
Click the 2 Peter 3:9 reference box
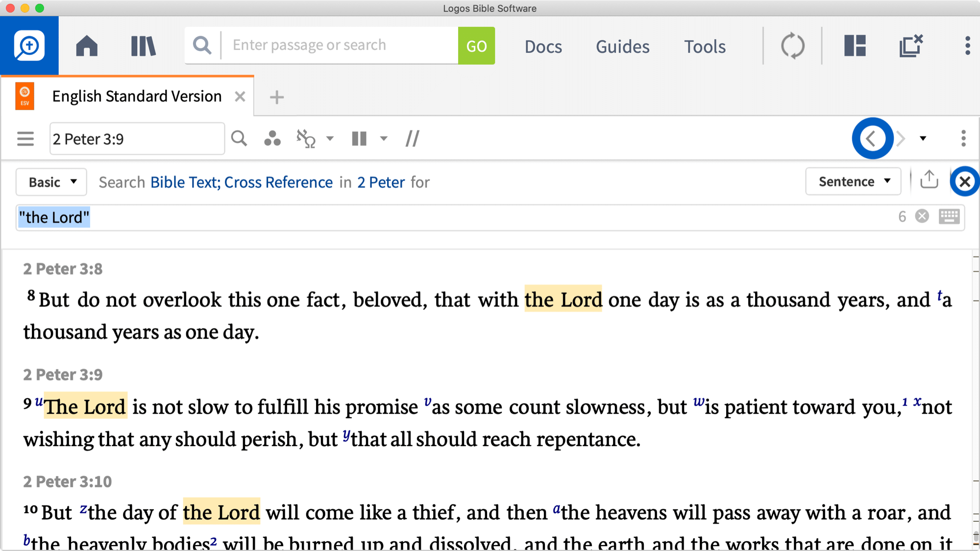(137, 139)
